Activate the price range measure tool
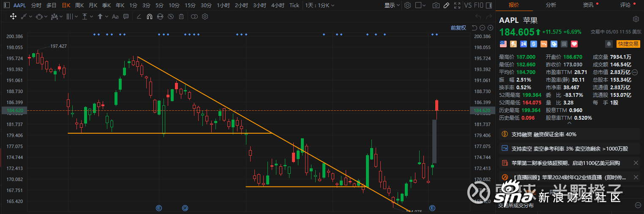 (85, 16)
